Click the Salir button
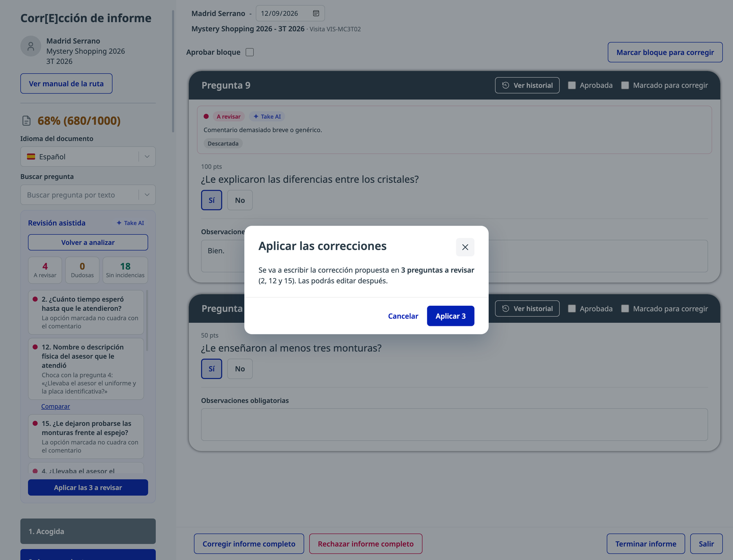Viewport: 733px width, 560px height. pyautogui.click(x=706, y=544)
